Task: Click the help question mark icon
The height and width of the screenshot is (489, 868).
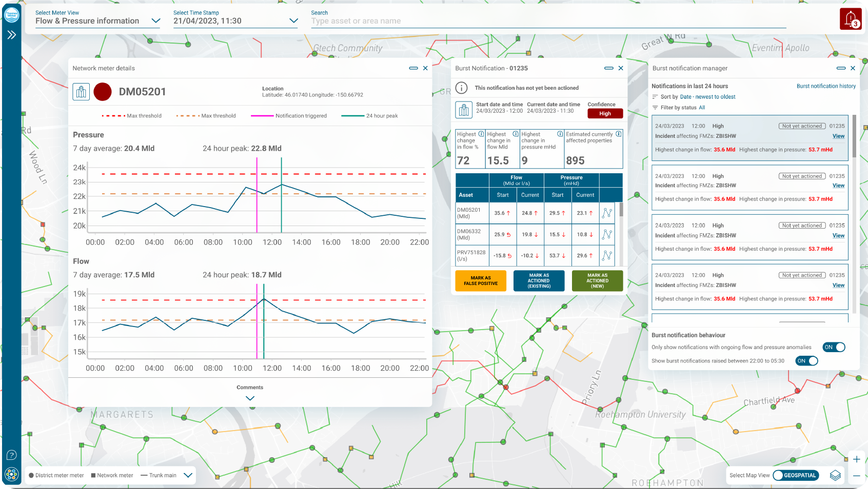Action: pos(11,455)
